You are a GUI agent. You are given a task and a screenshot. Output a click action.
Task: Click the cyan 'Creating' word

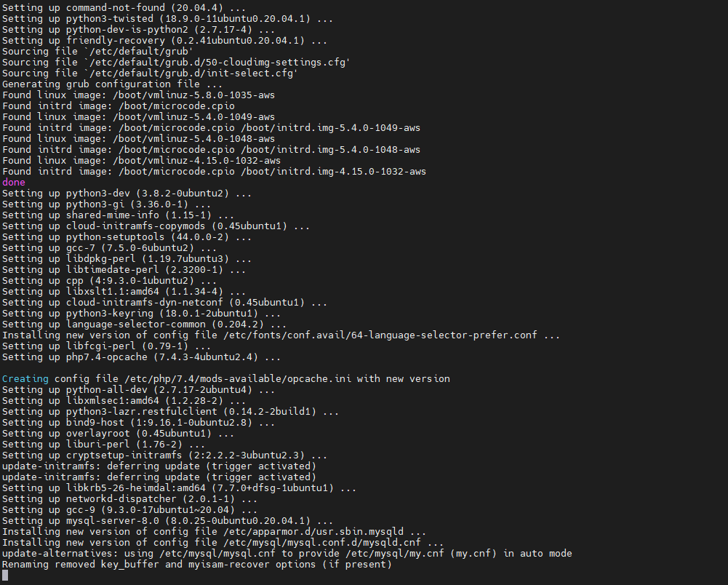pyautogui.click(x=25, y=379)
